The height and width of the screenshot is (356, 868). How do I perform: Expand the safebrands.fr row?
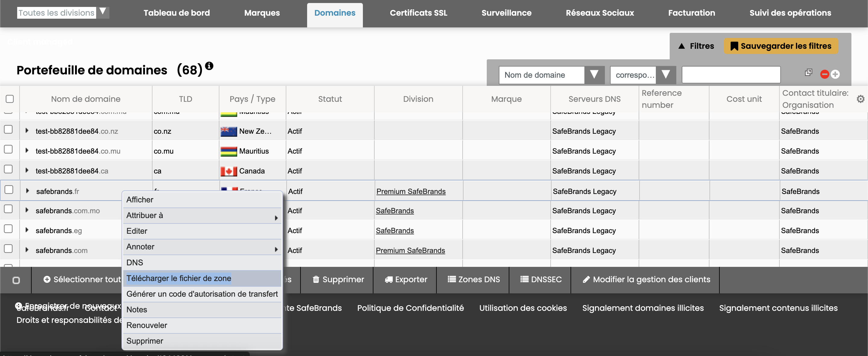click(x=28, y=191)
